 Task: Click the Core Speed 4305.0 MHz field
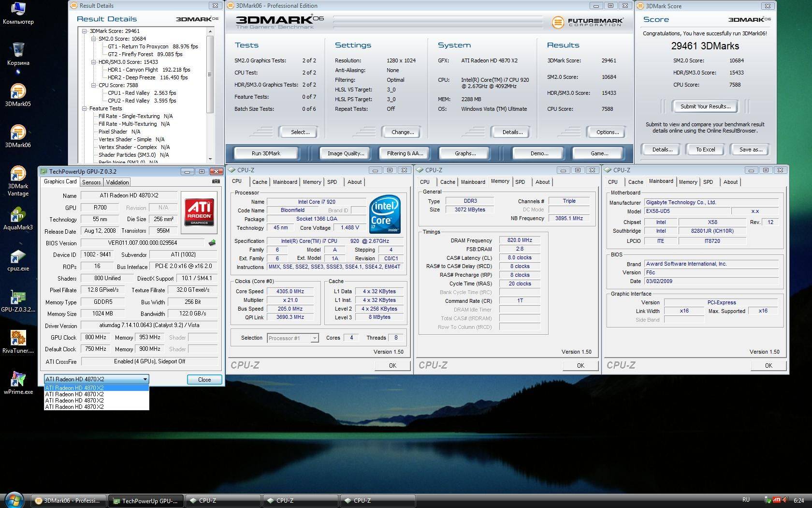pyautogui.click(x=290, y=291)
